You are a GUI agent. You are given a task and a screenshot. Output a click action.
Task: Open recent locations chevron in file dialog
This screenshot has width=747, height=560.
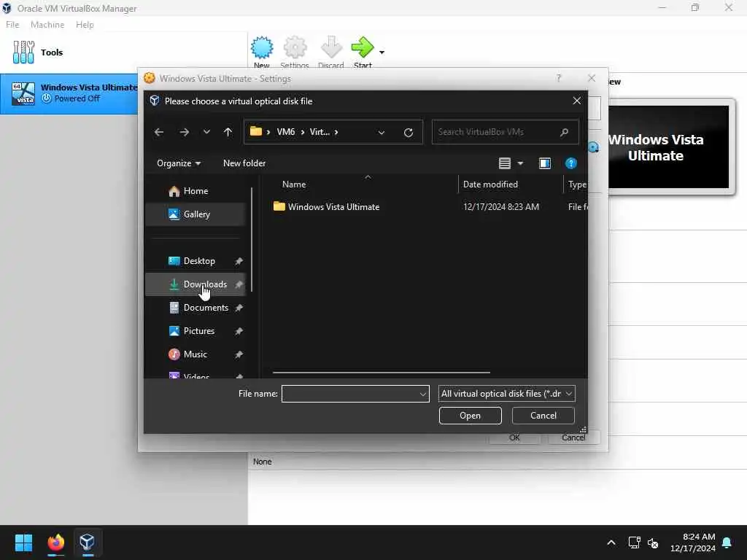pyautogui.click(x=206, y=132)
